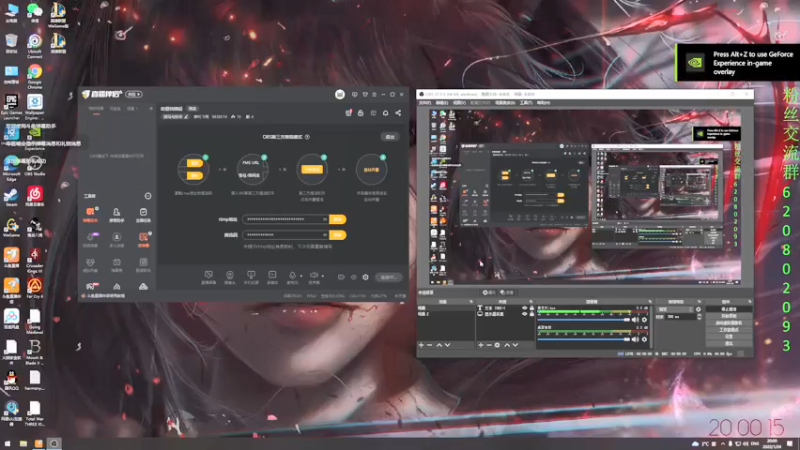Screen dimensions: 800x450
Task: Click yellow button in third step circle
Action: point(312,169)
